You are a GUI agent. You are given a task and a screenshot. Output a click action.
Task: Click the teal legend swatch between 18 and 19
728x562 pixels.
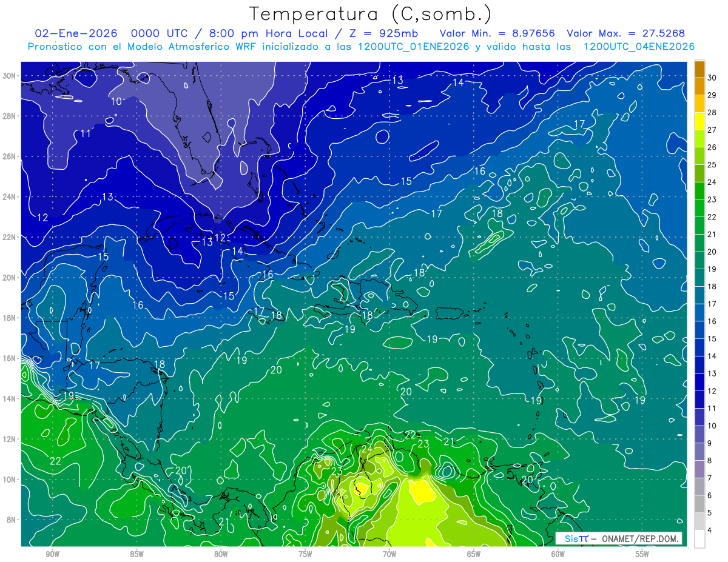(699, 278)
